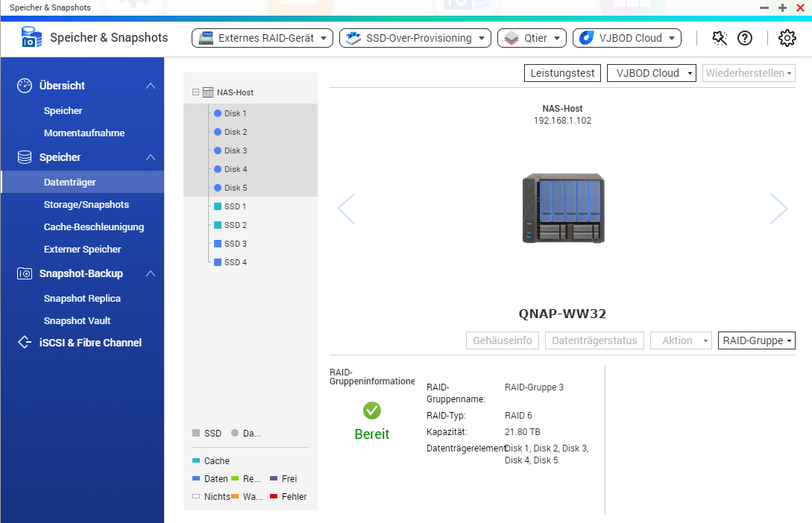Open Snapshot Replica
Viewport: 812px width, 523px height.
click(82, 299)
